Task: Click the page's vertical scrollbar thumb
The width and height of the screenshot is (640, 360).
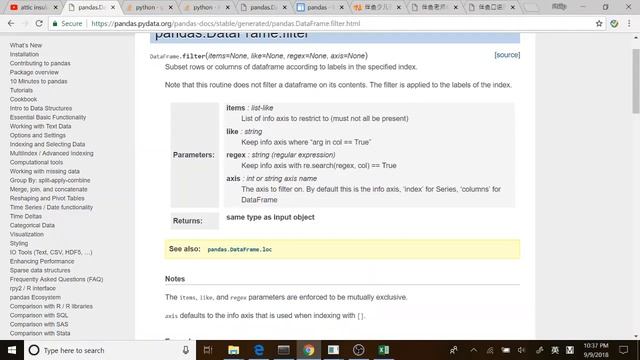Action: (x=636, y=81)
